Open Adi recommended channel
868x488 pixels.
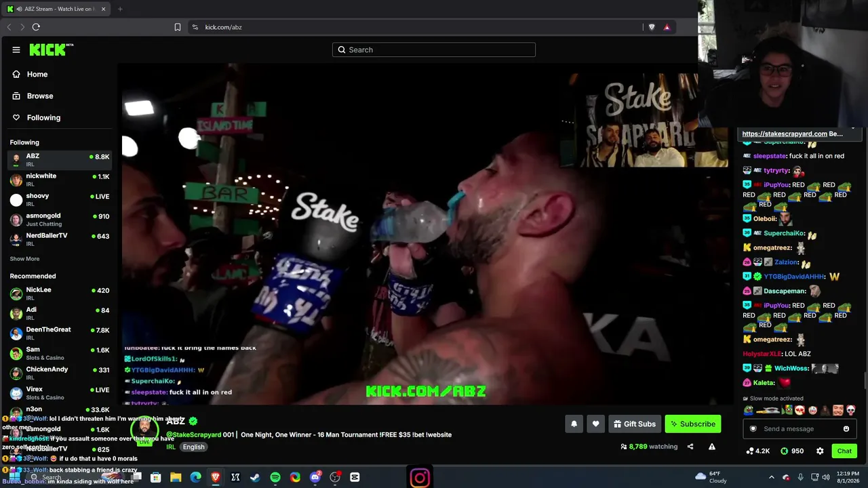point(60,313)
